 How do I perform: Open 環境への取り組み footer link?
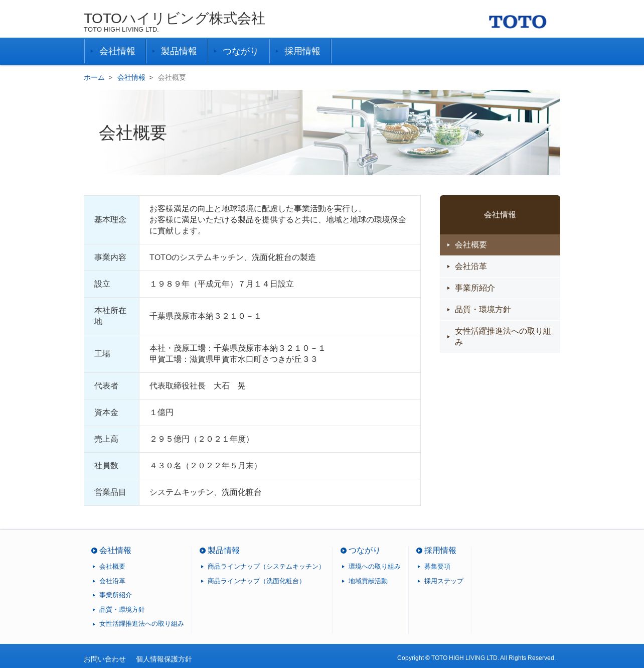point(375,567)
